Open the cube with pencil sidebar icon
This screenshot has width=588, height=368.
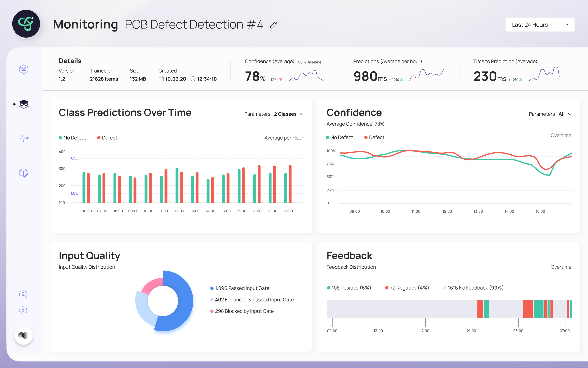(x=24, y=173)
